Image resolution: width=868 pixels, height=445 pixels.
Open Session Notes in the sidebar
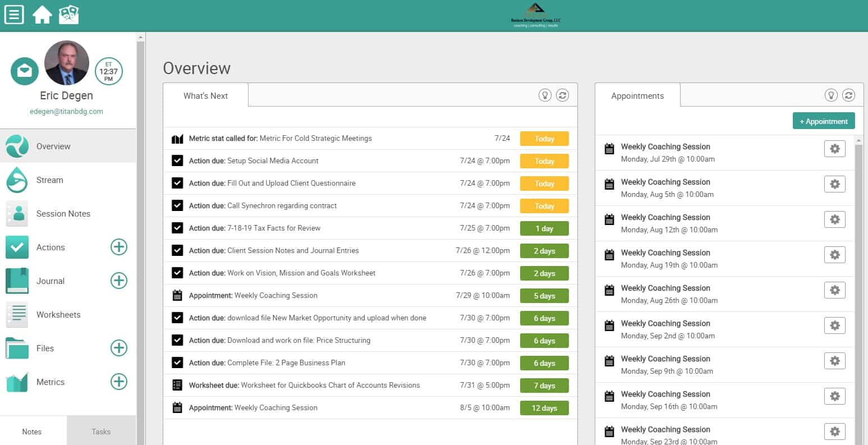point(68,213)
